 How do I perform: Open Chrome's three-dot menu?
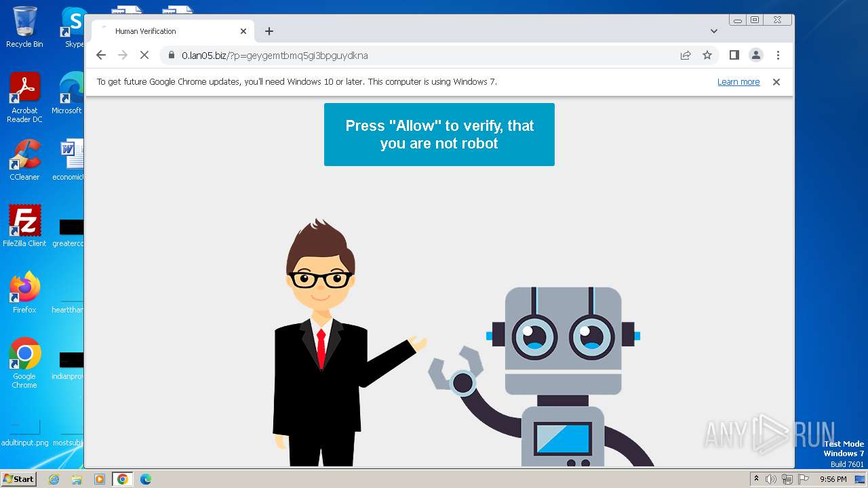778,56
